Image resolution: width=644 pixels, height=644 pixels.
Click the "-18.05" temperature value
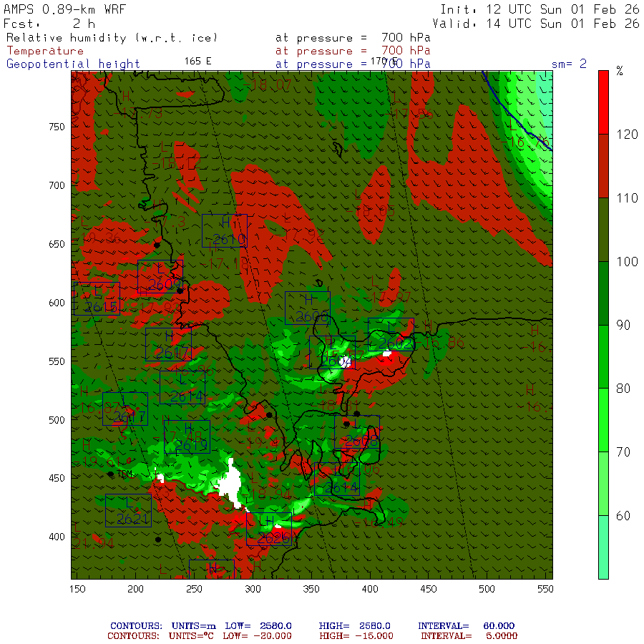click(371, 211)
